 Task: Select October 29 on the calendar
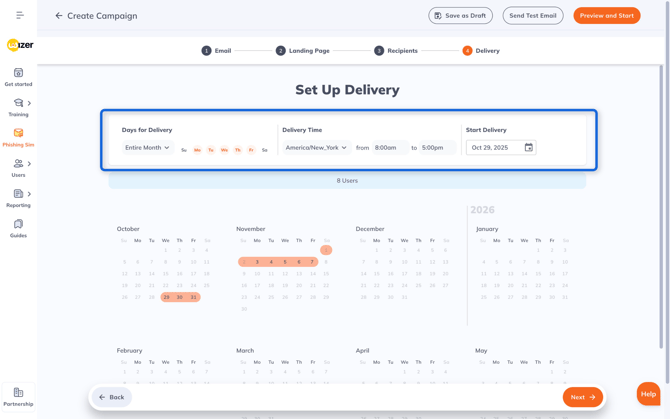tap(166, 297)
